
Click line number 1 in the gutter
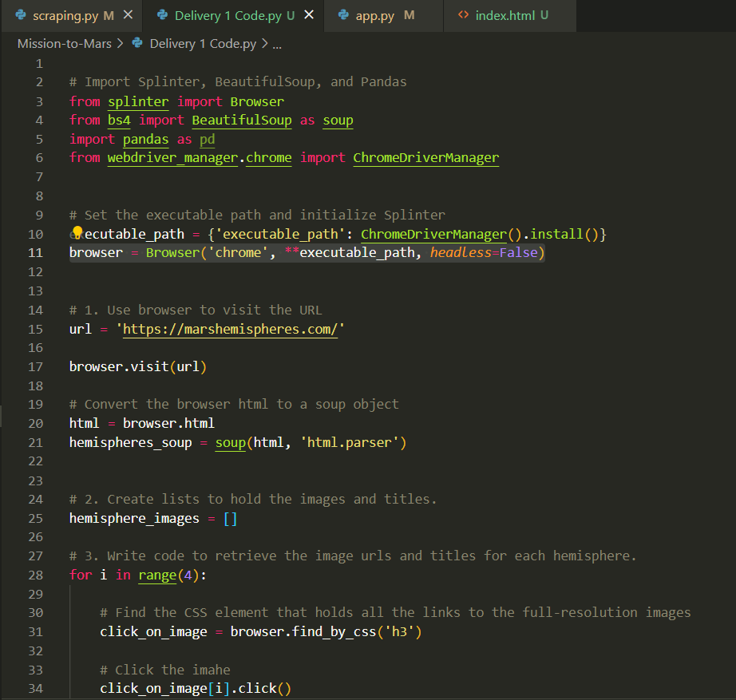pyautogui.click(x=39, y=63)
